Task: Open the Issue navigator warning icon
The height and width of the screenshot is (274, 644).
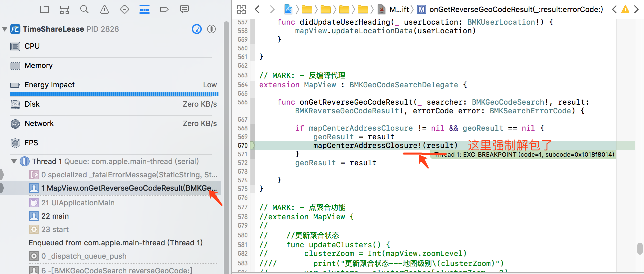Action: [x=105, y=9]
